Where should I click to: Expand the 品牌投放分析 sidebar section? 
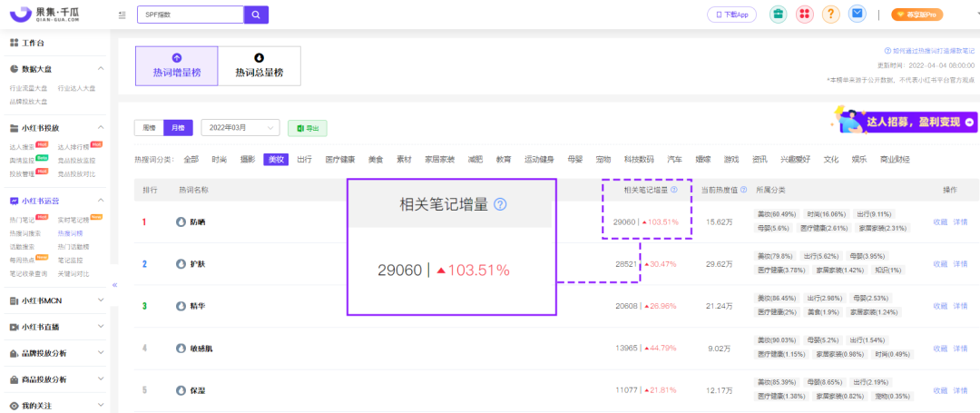point(56,353)
